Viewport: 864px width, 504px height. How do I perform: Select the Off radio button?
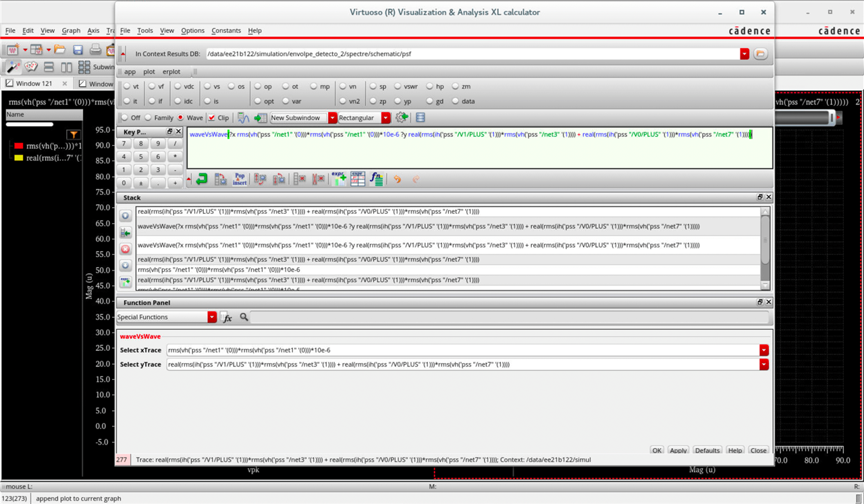coord(124,117)
